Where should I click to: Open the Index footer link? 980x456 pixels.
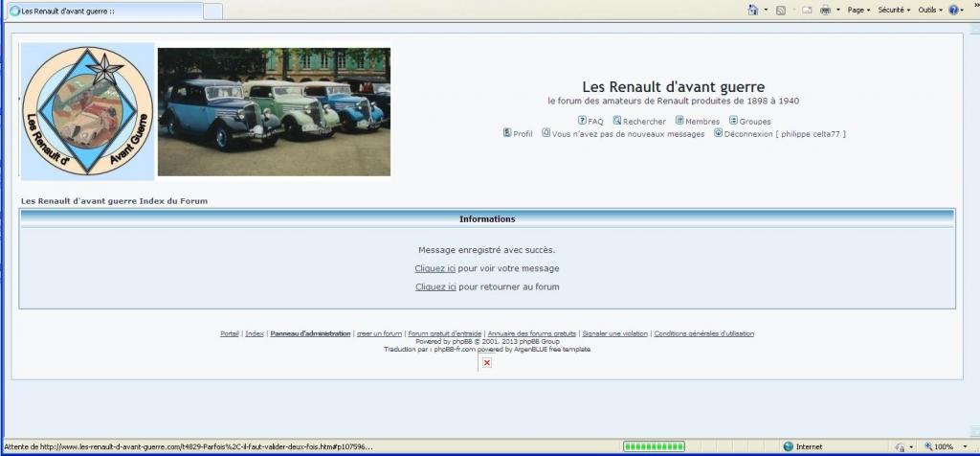point(255,333)
